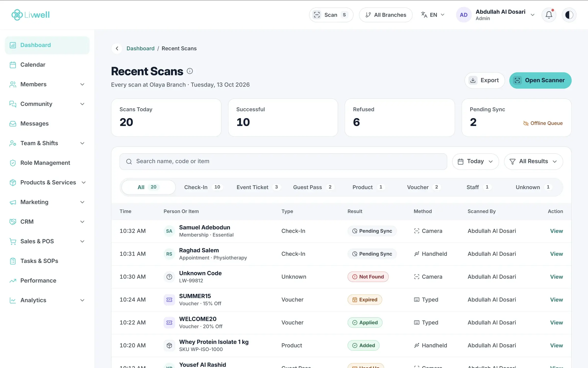Click the Offline Queue link
The width and height of the screenshot is (588, 368).
tap(543, 123)
